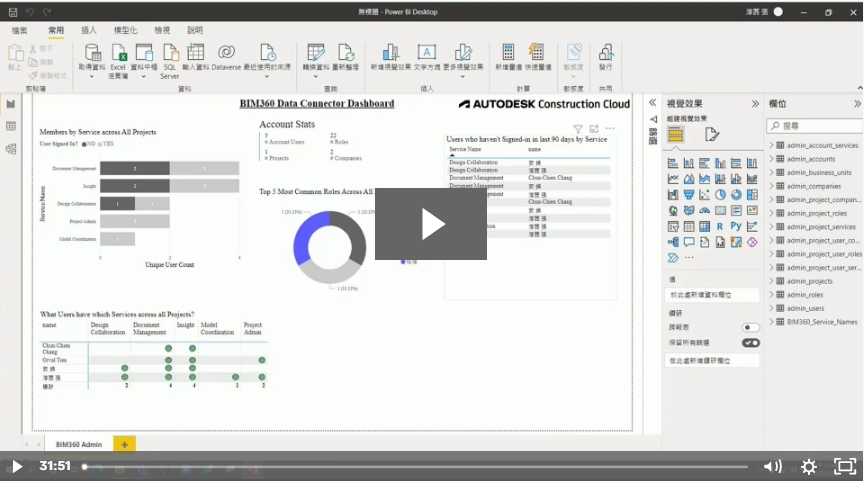Image resolution: width=864 pixels, height=481 pixels.
Task: Collapse the ribbon using the caret
Action: click(x=860, y=88)
